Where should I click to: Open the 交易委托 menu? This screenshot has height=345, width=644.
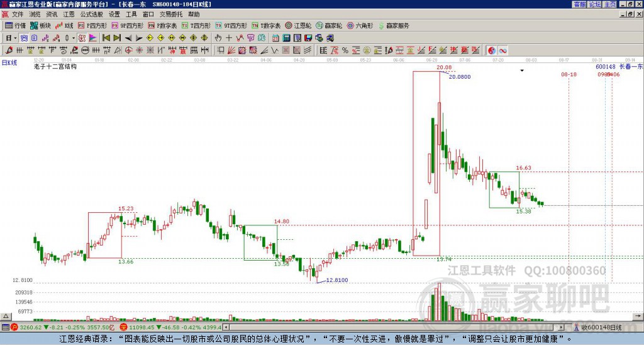171,14
